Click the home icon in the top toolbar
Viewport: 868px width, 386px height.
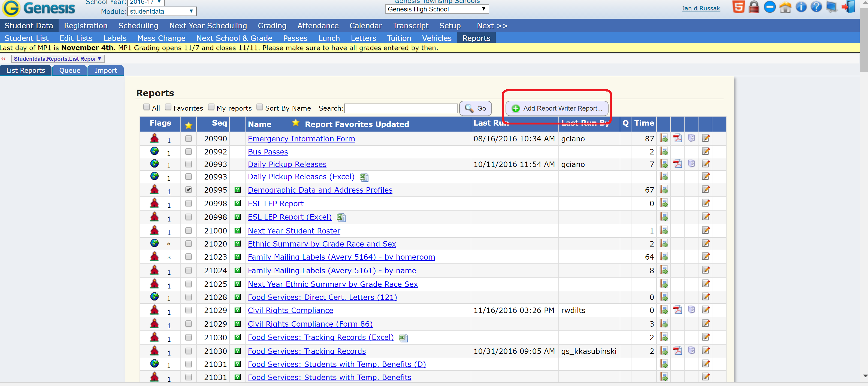coord(785,7)
